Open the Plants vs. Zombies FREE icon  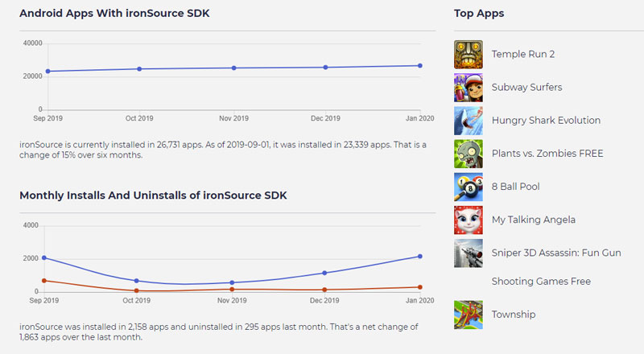(469, 154)
